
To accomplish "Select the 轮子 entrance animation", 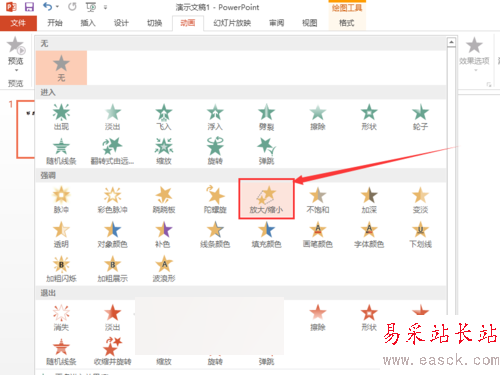I will click(x=420, y=117).
